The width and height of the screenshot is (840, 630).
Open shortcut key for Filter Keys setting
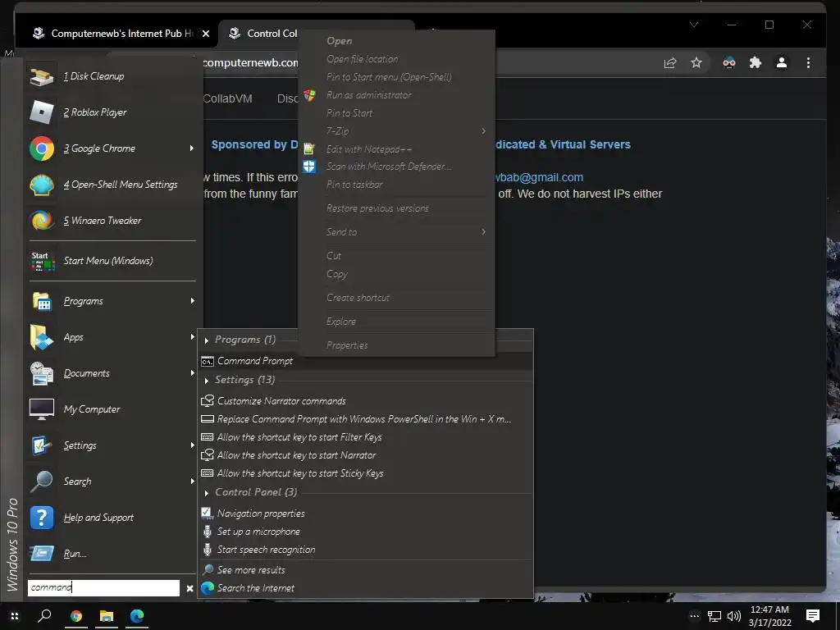pos(366,437)
